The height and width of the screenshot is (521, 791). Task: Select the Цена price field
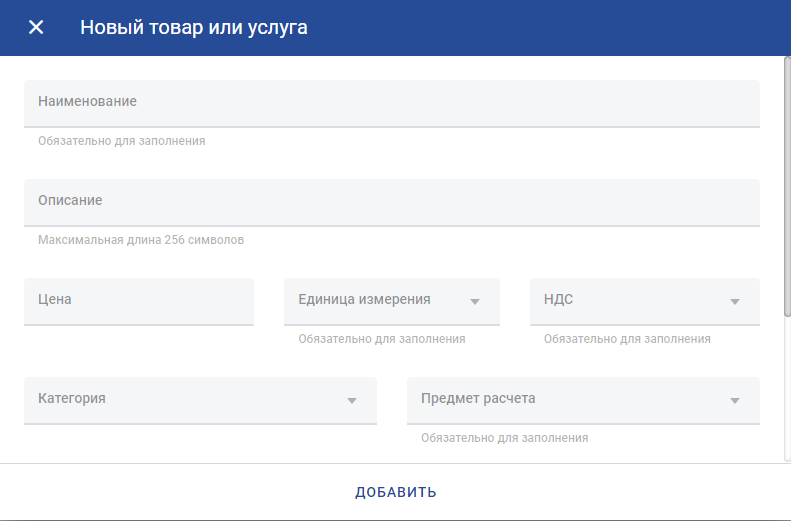(139, 301)
